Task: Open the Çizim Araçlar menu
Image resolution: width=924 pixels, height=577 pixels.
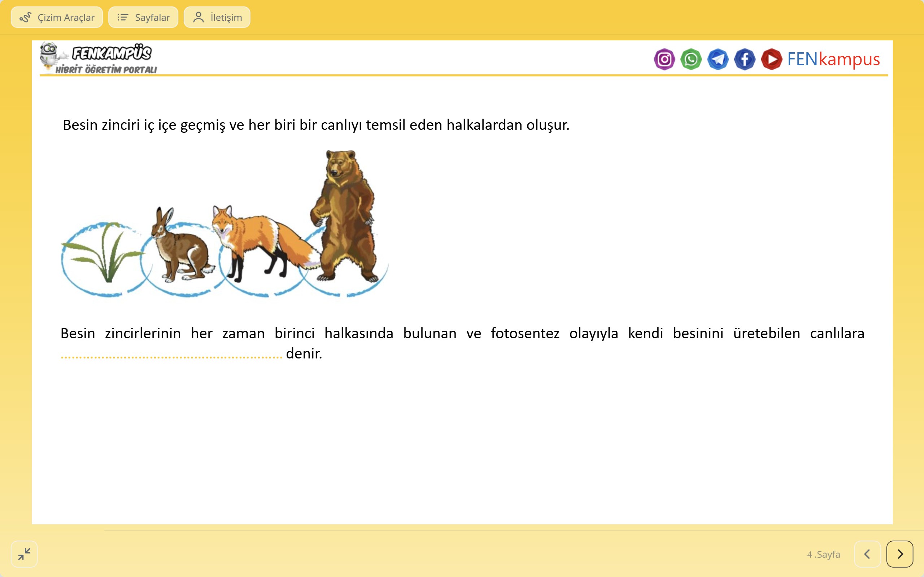Action: (57, 18)
